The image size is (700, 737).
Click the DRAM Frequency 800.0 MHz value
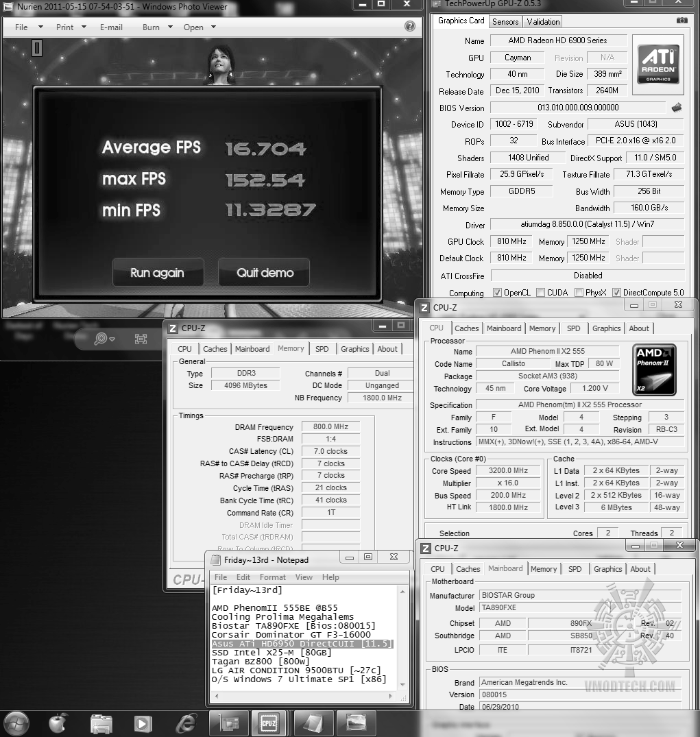click(330, 426)
